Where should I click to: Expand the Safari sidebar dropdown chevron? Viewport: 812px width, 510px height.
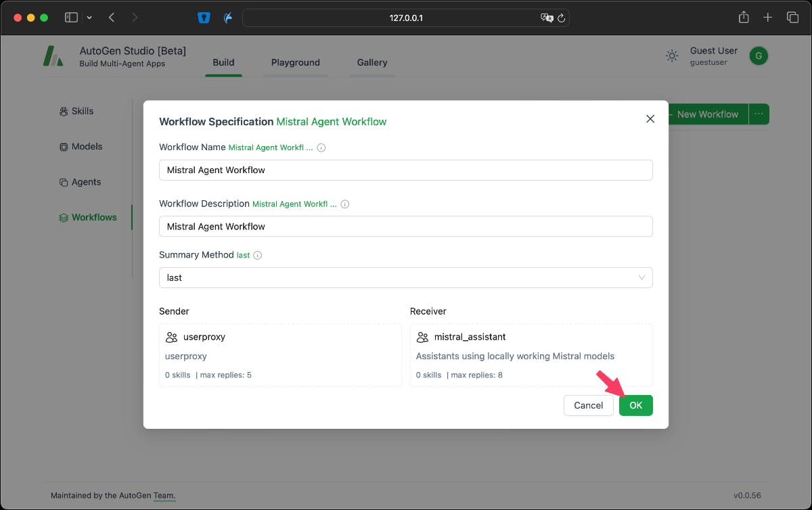point(89,18)
